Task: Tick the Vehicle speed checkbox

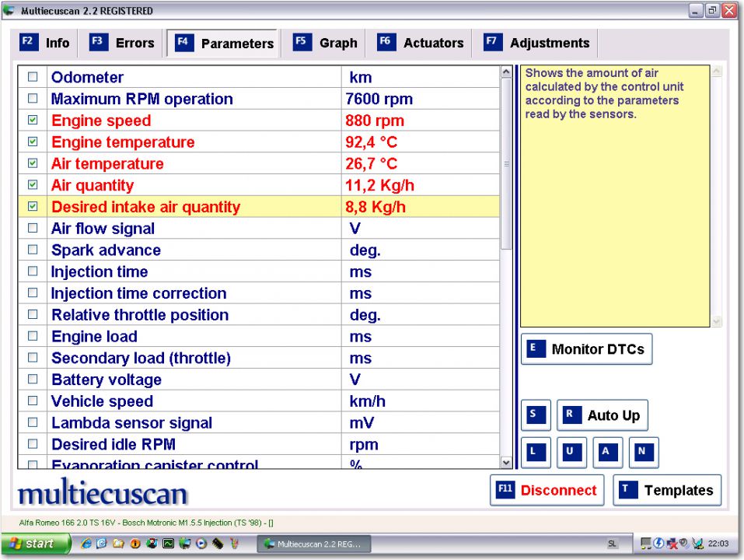Action: click(33, 401)
